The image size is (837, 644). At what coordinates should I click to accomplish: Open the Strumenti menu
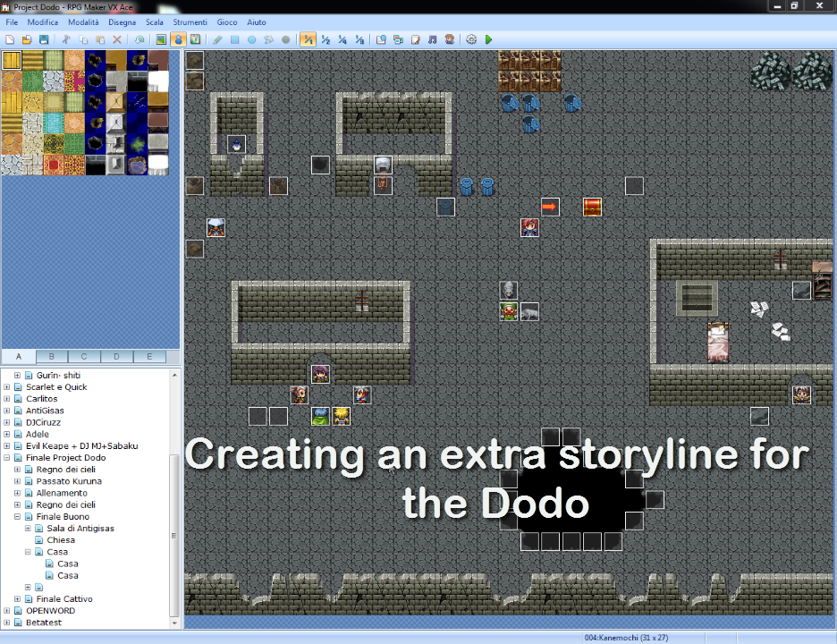tap(190, 22)
